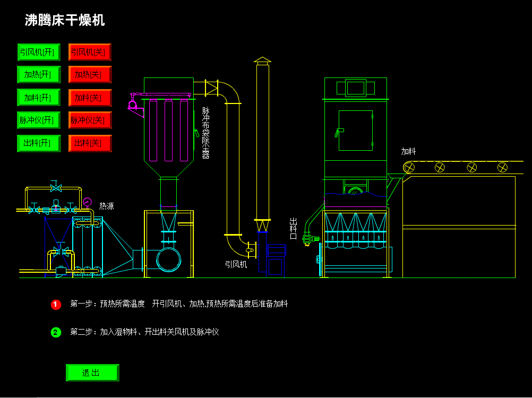Viewport: 532px width, 398px height.
Task: Switch on pulse controller 脉冲仪[开]
Action: 39,120
